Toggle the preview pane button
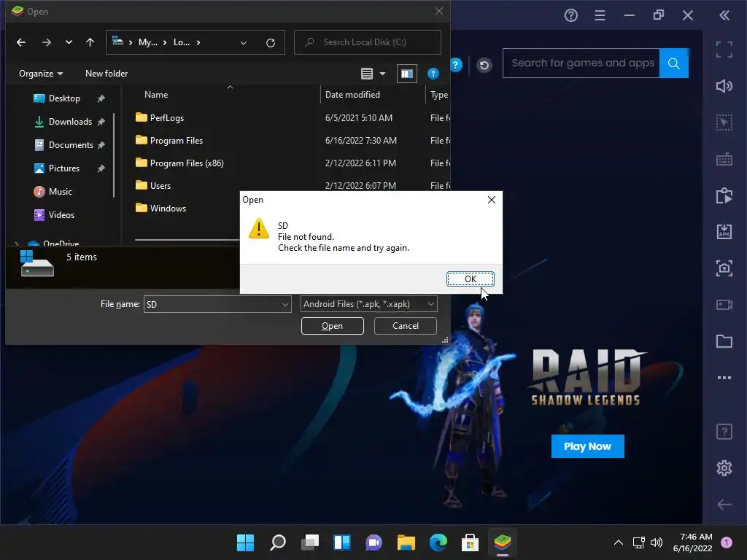 click(x=407, y=74)
